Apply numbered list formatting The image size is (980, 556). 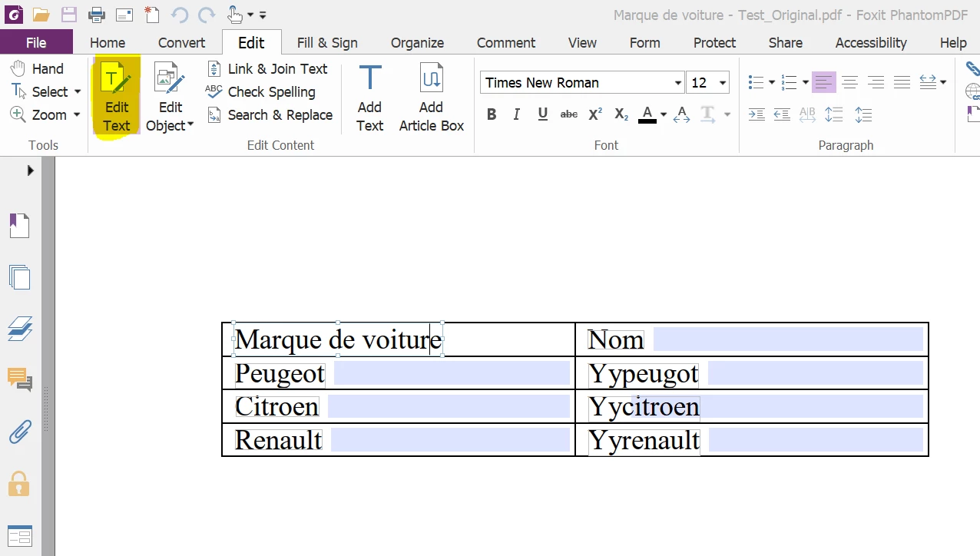tap(789, 82)
